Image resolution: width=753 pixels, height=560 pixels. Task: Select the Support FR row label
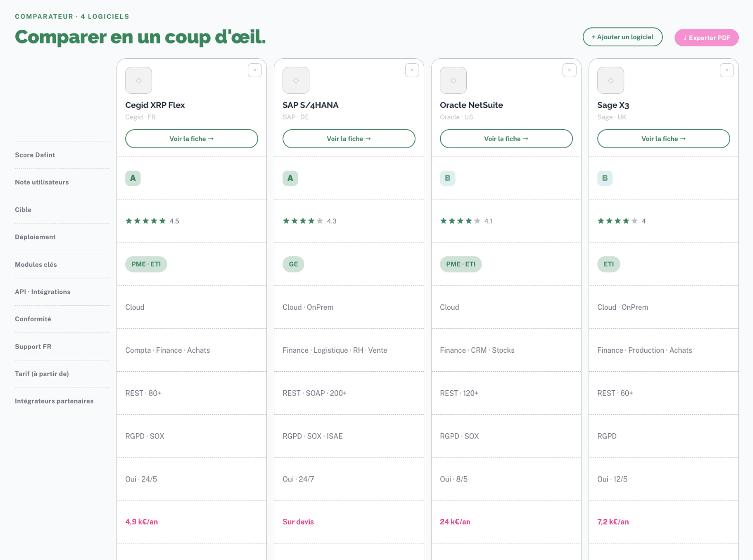click(x=33, y=347)
